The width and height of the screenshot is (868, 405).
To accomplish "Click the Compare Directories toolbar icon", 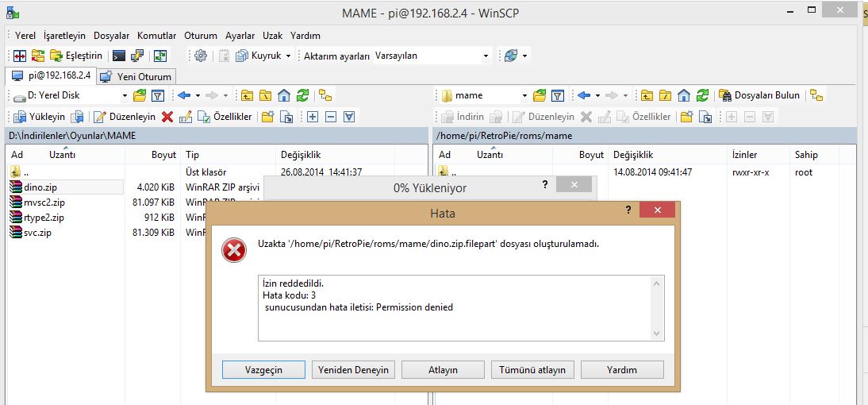I will pos(20,56).
